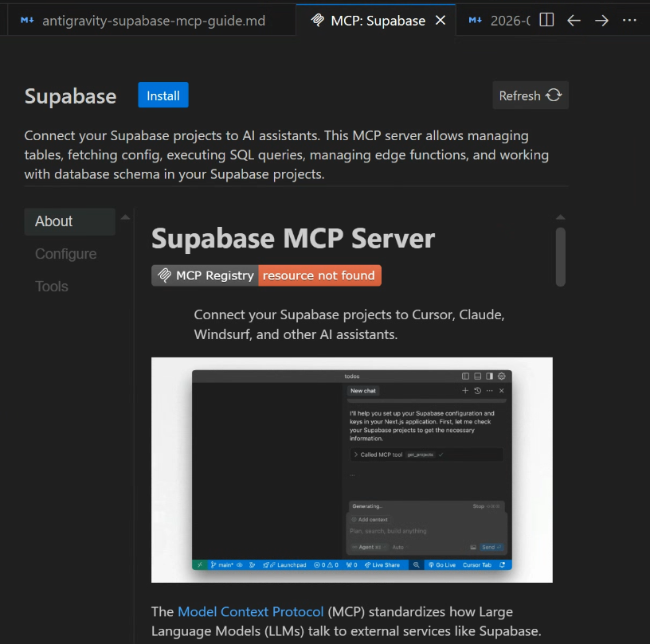650x644 pixels.
Task: Click the Supabase title heading
Action: pyautogui.click(x=70, y=96)
